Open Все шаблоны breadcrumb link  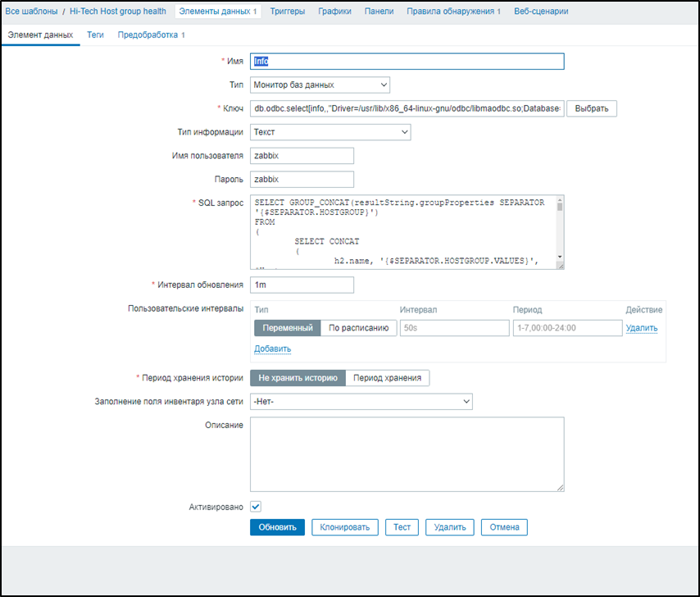coord(30,11)
